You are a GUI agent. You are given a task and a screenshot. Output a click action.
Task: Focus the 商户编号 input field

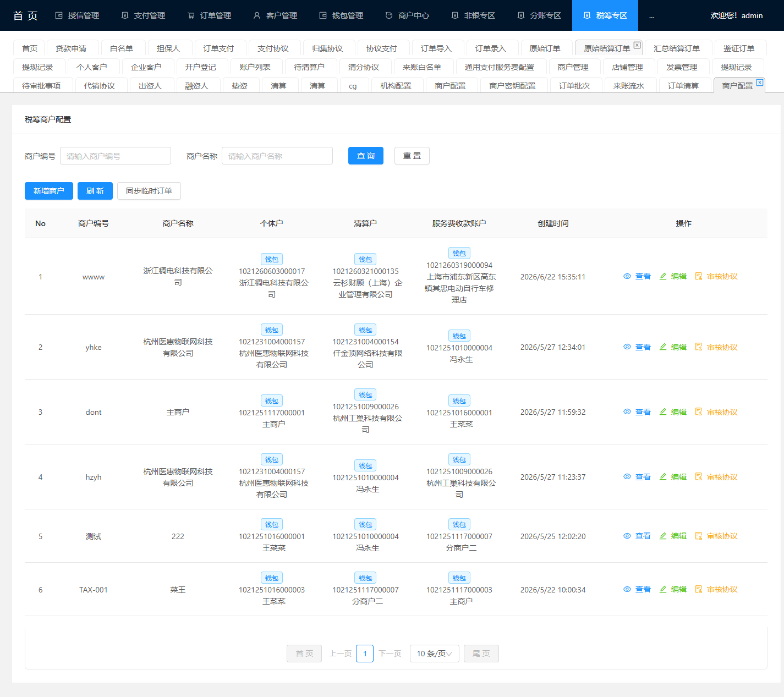[x=116, y=156]
